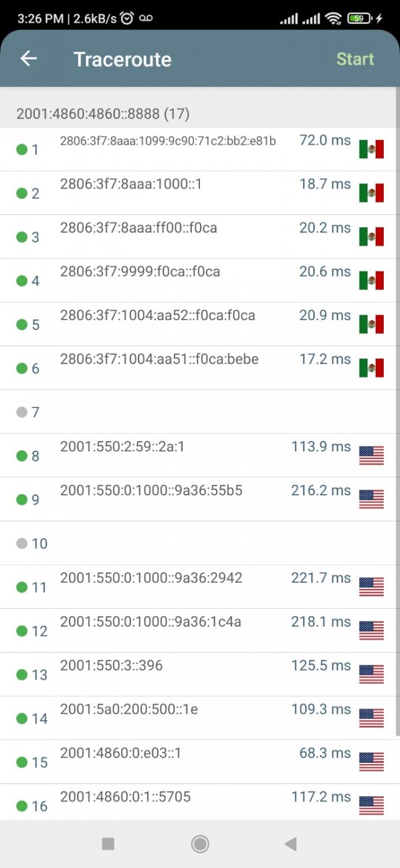Select hop address 2806:3f7:8aaa:1000::1
400x868 pixels.
pyautogui.click(x=131, y=184)
